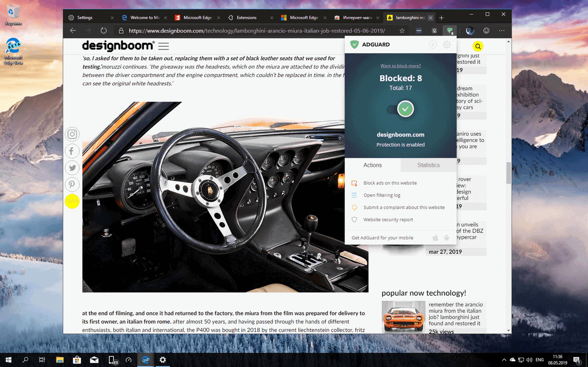This screenshot has width=588, height=367.
Task: Share article via the Facebook icon
Action: point(72,151)
